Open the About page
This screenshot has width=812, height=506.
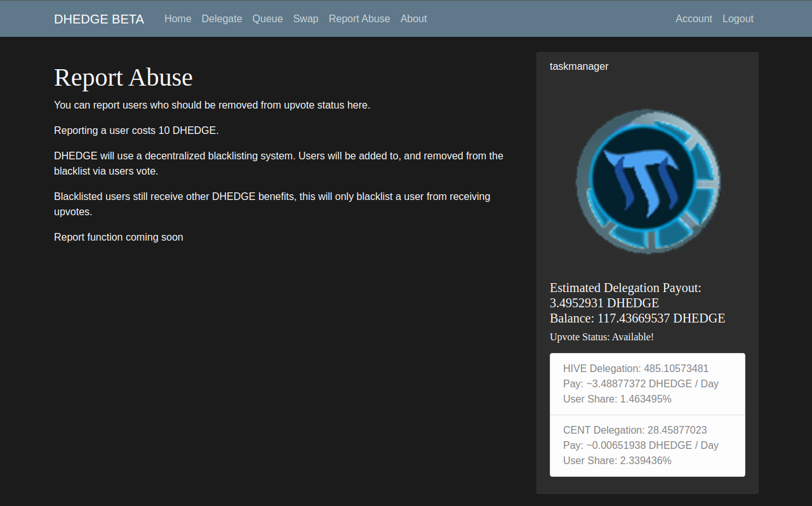[x=413, y=19]
